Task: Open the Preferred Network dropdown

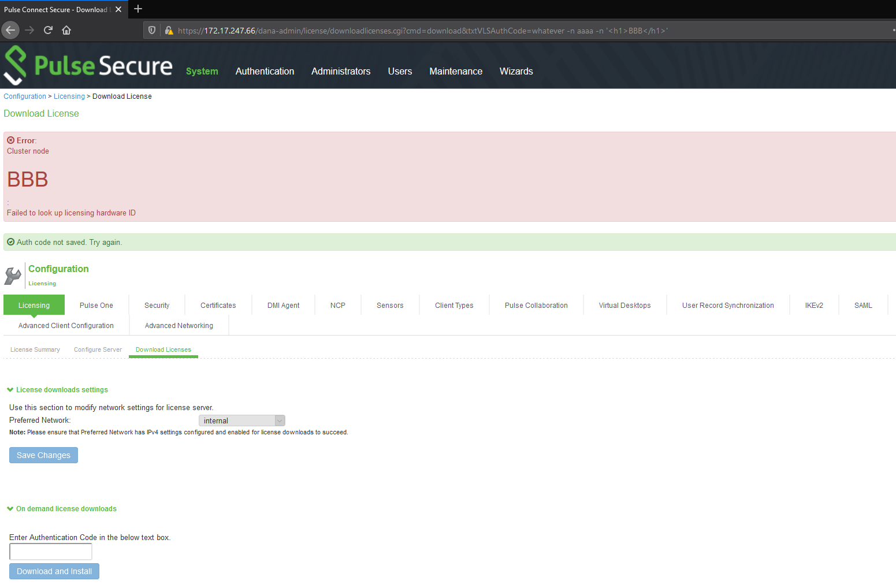Action: pos(241,420)
